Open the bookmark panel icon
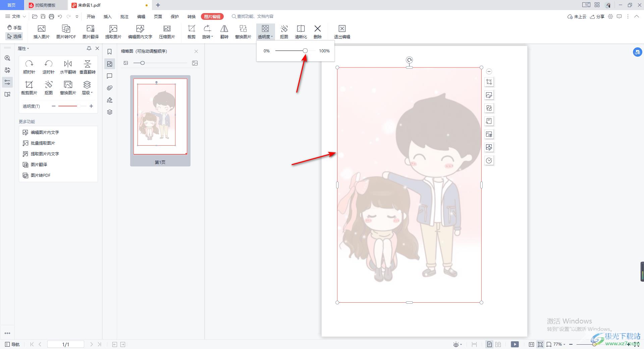The height and width of the screenshot is (349, 644). [x=110, y=52]
